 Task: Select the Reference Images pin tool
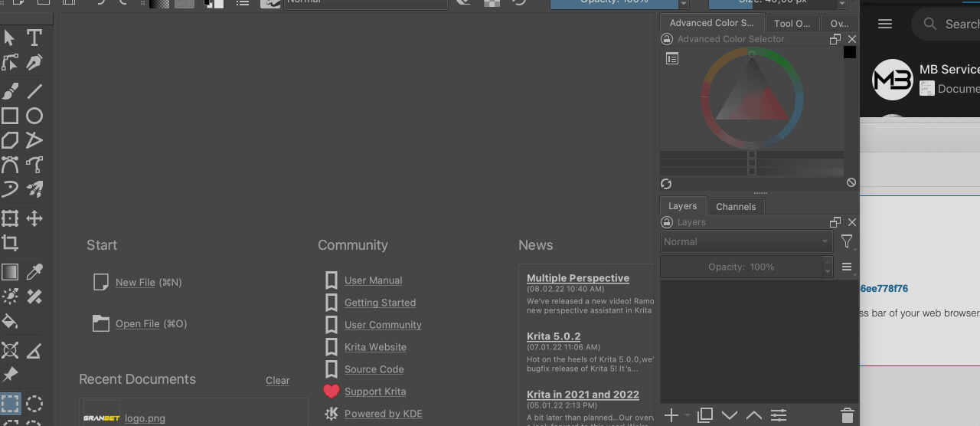point(10,375)
